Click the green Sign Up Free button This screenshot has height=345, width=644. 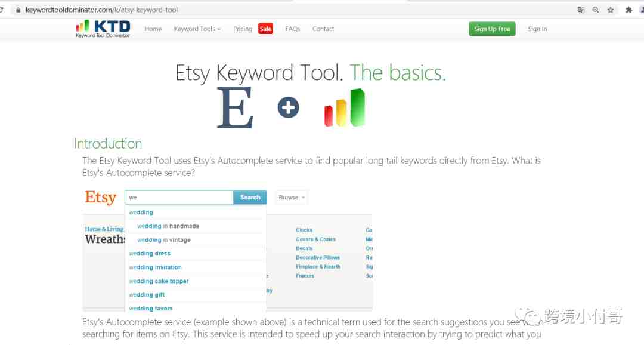tap(492, 29)
